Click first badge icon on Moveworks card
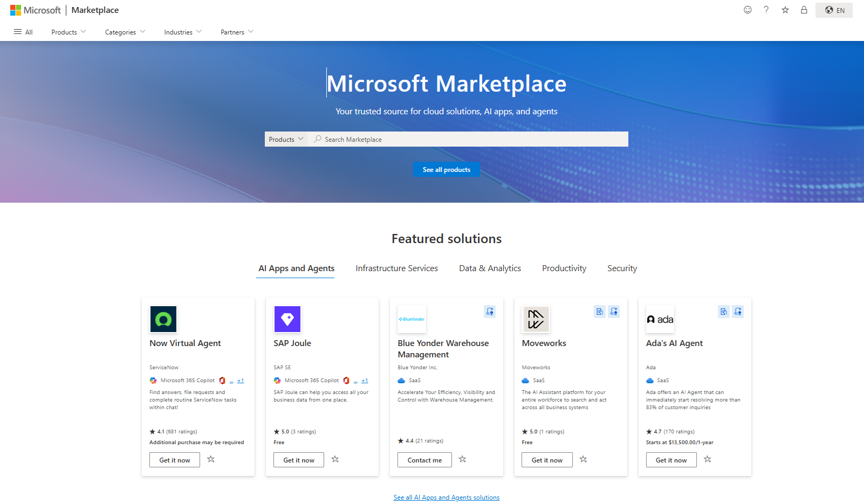 600,312
